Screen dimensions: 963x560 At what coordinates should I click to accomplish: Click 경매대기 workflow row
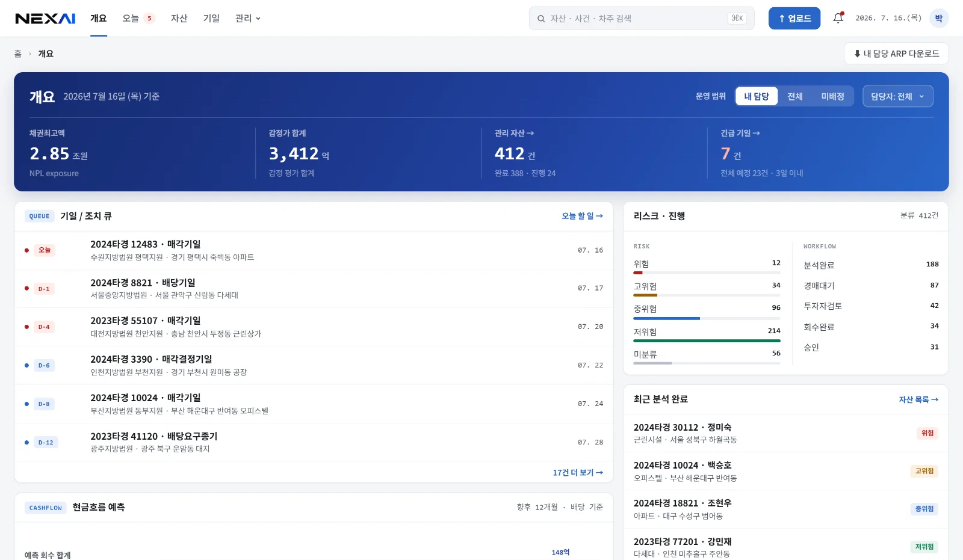(871, 286)
